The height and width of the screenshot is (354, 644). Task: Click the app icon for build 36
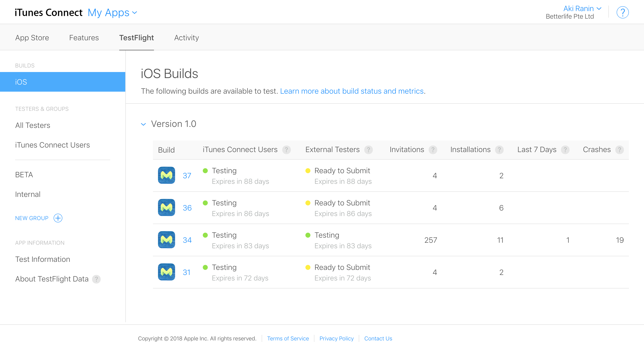[x=167, y=207]
